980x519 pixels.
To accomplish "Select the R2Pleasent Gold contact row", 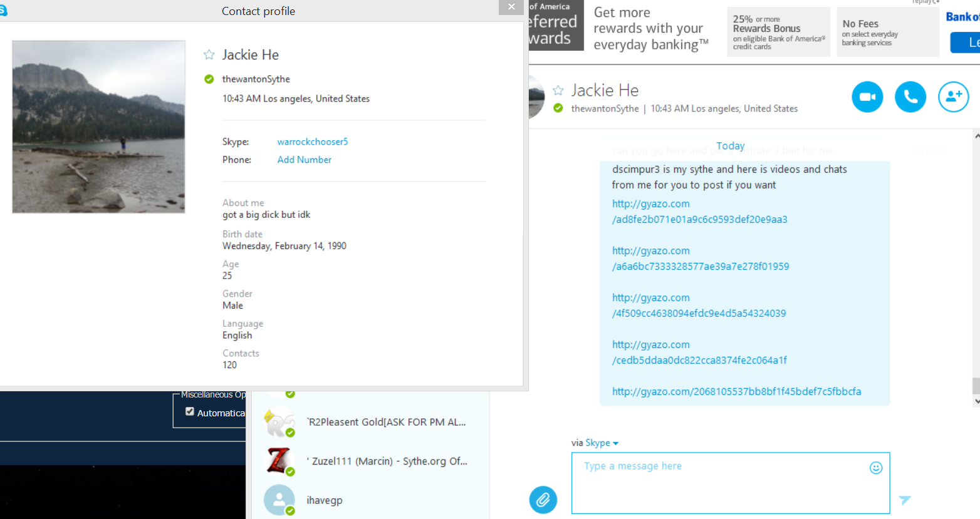I will tap(370, 422).
